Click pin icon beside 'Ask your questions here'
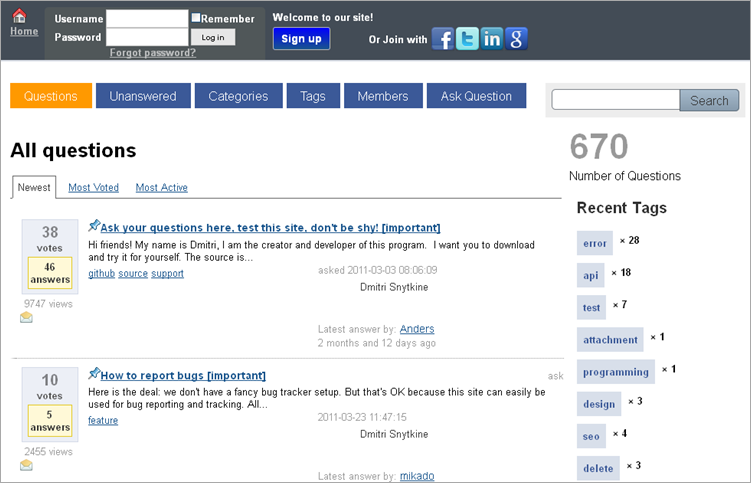 click(94, 225)
